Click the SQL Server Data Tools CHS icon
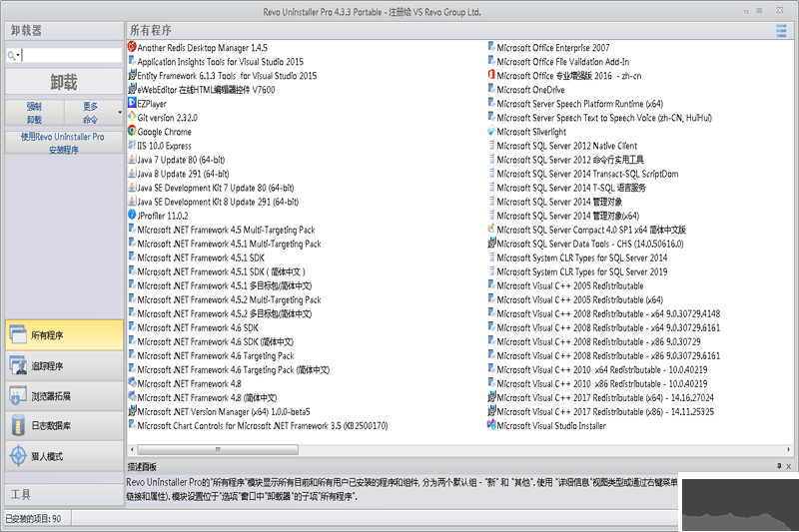Viewport: 799px width, 532px height. pyautogui.click(x=491, y=243)
